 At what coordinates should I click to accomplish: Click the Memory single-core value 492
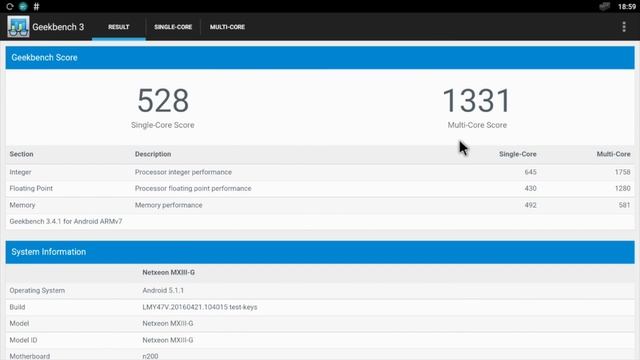coord(531,205)
